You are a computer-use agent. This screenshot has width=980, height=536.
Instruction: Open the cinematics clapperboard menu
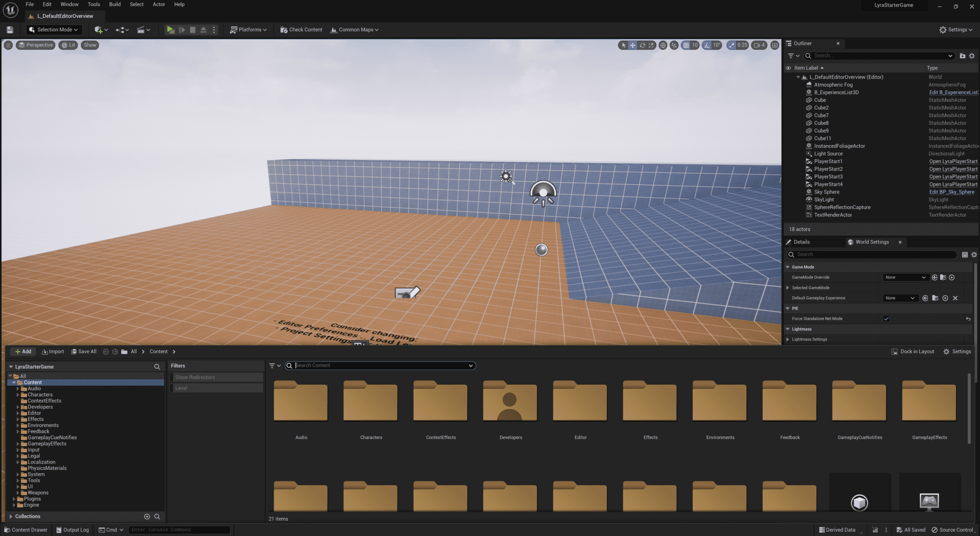143,30
